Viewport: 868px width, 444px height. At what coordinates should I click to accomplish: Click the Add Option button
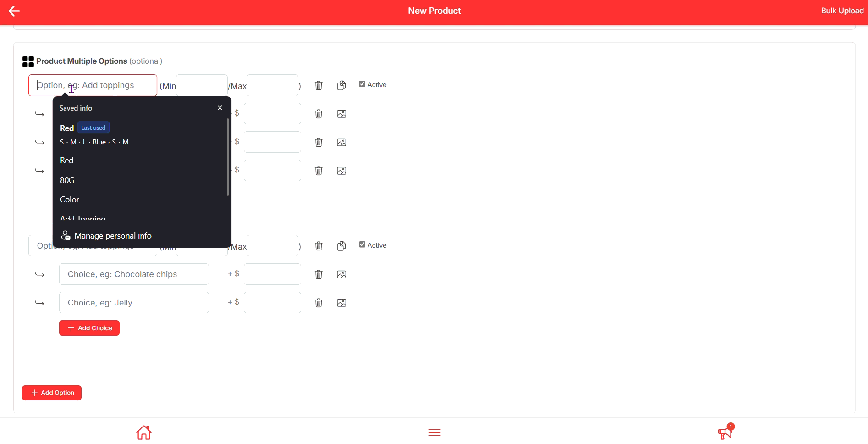tap(52, 393)
